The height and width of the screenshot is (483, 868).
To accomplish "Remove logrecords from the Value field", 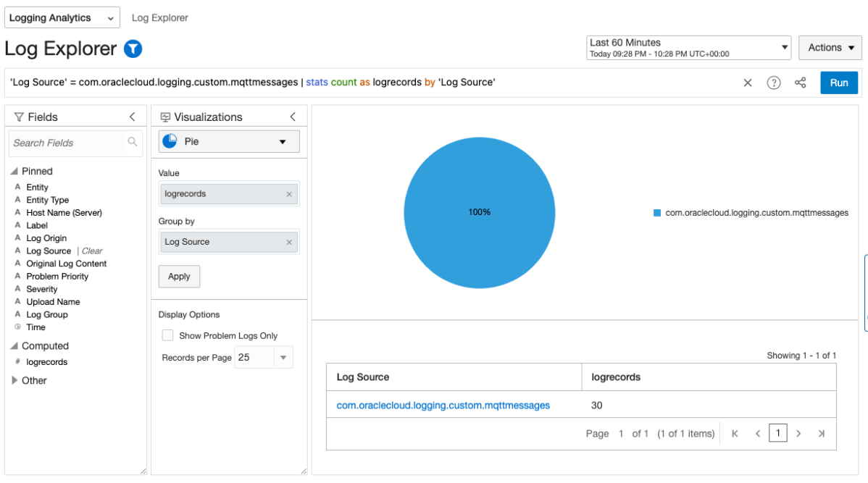I will pos(289,193).
